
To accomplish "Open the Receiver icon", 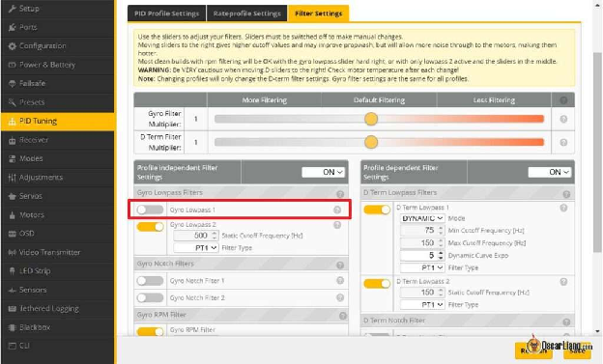I will [x=12, y=140].
